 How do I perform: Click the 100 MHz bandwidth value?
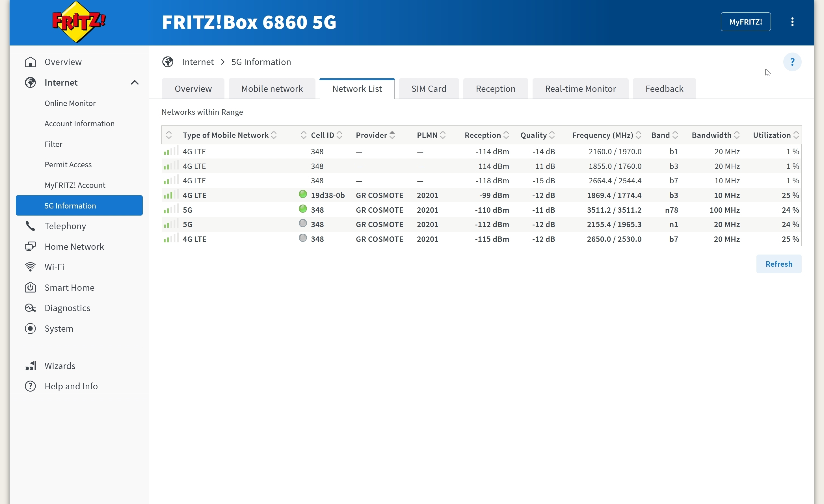(x=725, y=210)
